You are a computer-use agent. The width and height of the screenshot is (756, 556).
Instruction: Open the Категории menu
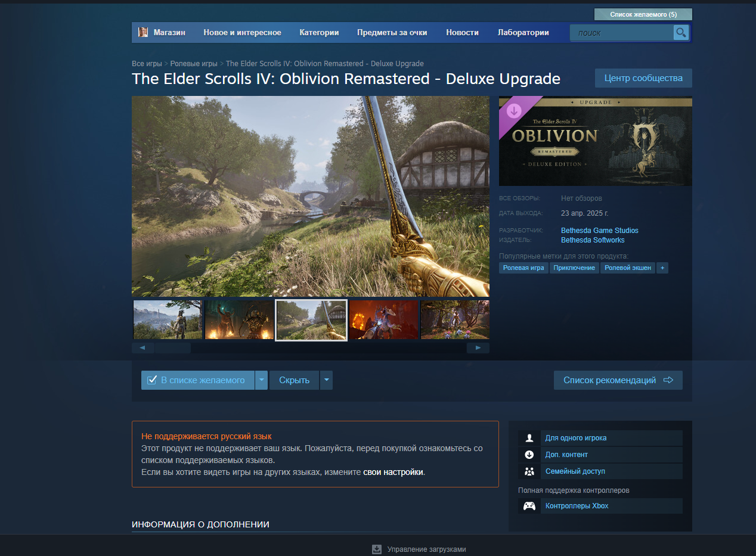319,33
